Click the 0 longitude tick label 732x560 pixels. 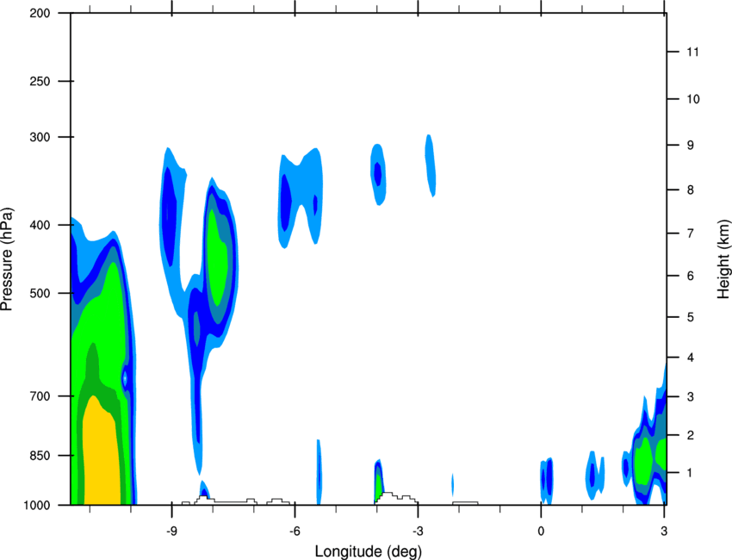click(541, 531)
